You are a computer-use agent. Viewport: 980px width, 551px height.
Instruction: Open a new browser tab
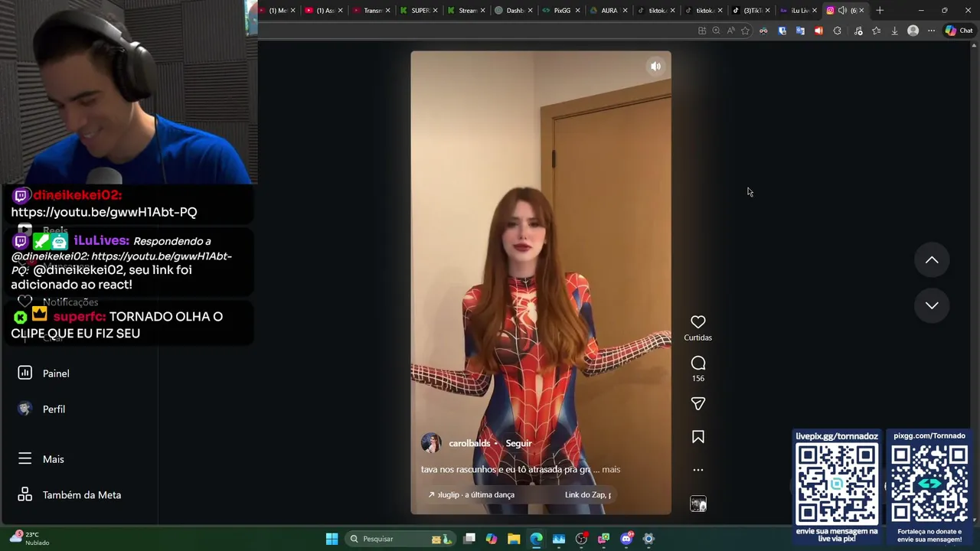coord(880,10)
